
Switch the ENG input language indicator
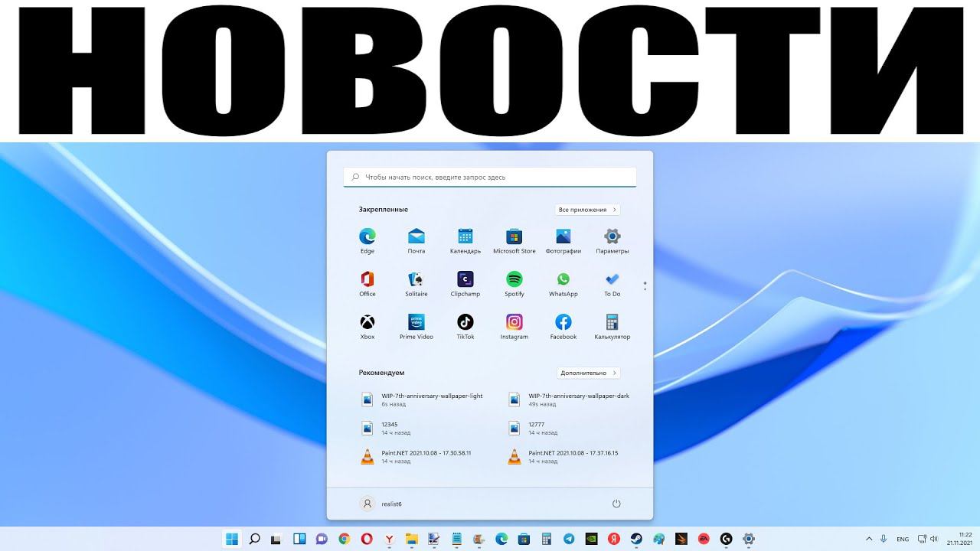[x=903, y=539]
